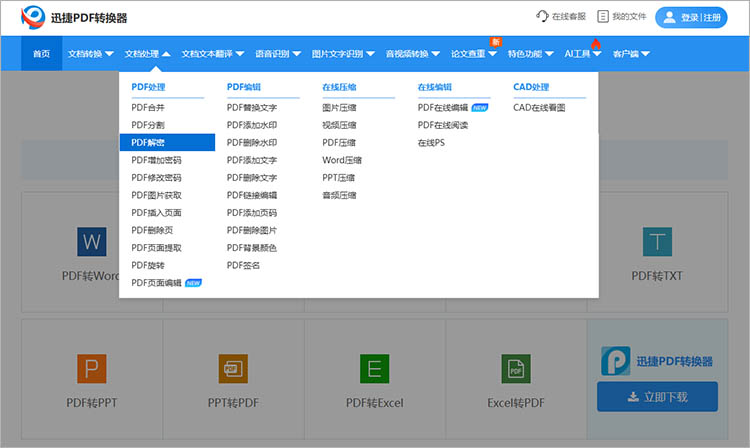Click the PDF处理 column heading
Screen dimensions: 750x448
[148, 87]
